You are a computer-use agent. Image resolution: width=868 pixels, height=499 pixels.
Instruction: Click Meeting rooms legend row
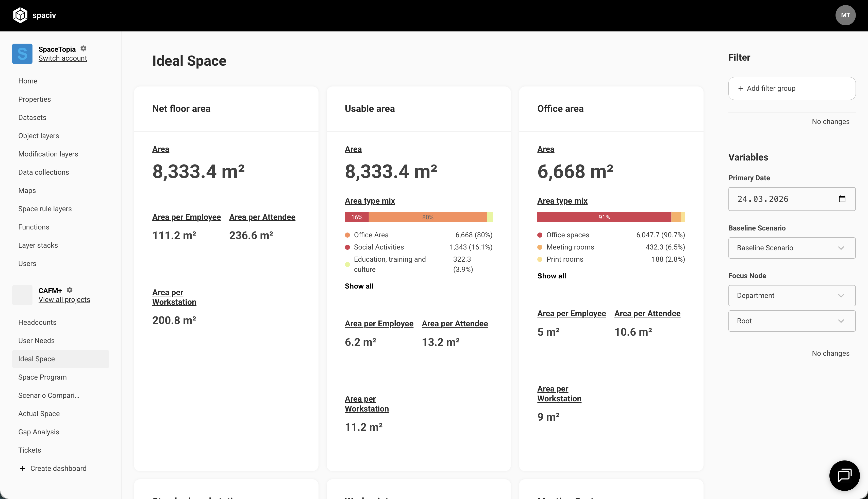tap(611, 247)
